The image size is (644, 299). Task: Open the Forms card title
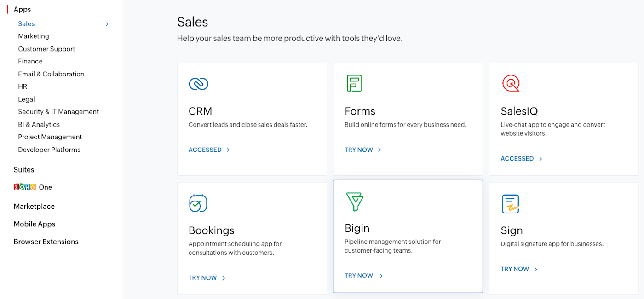click(360, 111)
